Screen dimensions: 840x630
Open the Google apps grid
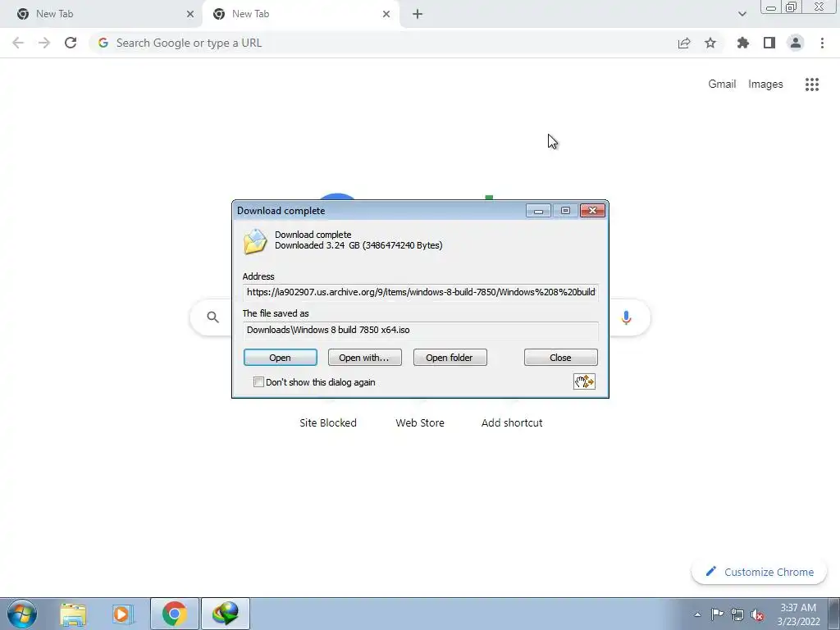click(x=812, y=84)
